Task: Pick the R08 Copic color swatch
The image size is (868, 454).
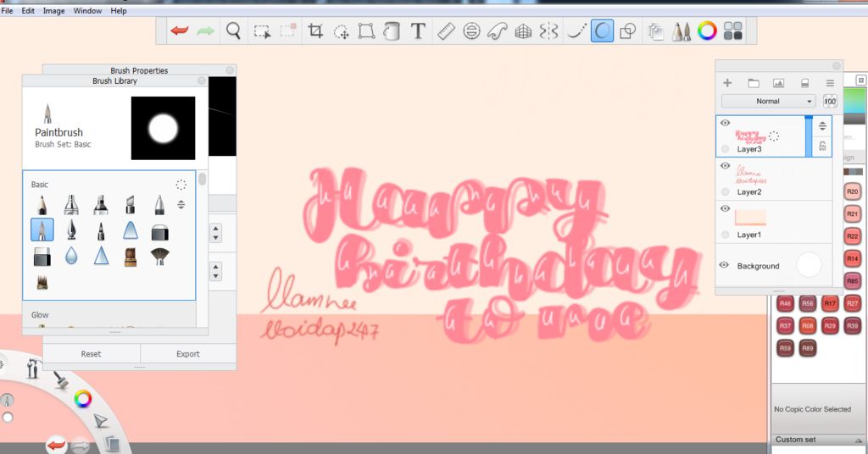Action: pos(808,326)
